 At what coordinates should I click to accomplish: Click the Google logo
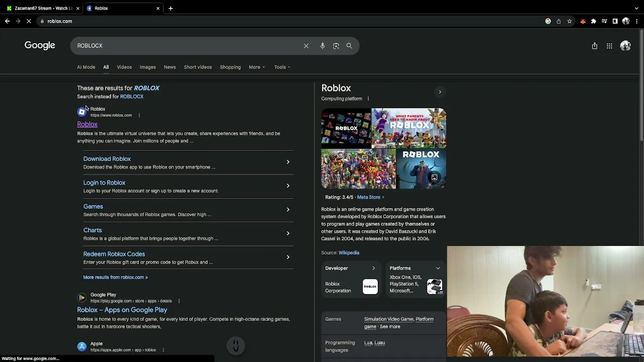point(40,45)
